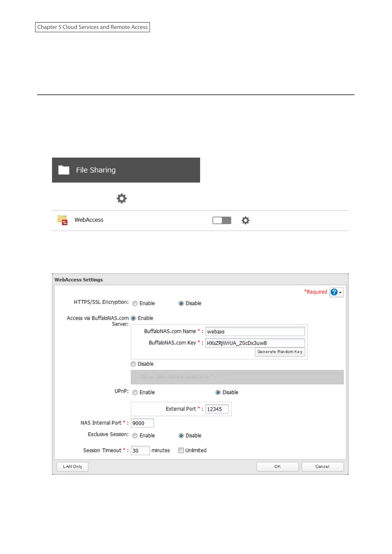Click the gear icon below File Sharing
Image resolution: width=392 pixels, height=554 pixels.
click(x=122, y=198)
